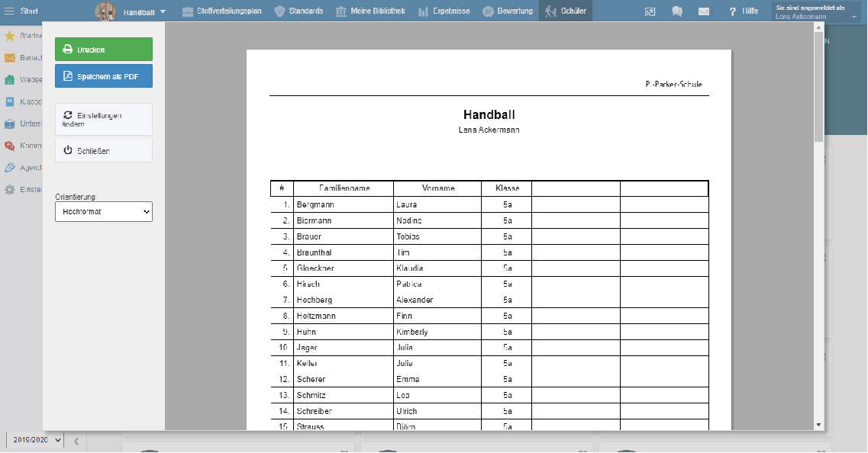Click the Nadine first name cell
The height and width of the screenshot is (453, 868).
click(x=437, y=220)
